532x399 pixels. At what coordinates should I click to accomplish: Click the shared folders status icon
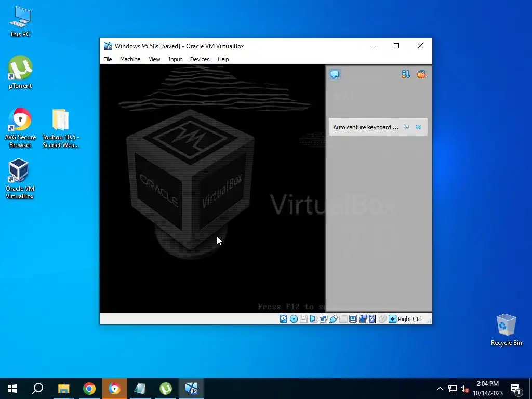click(343, 319)
